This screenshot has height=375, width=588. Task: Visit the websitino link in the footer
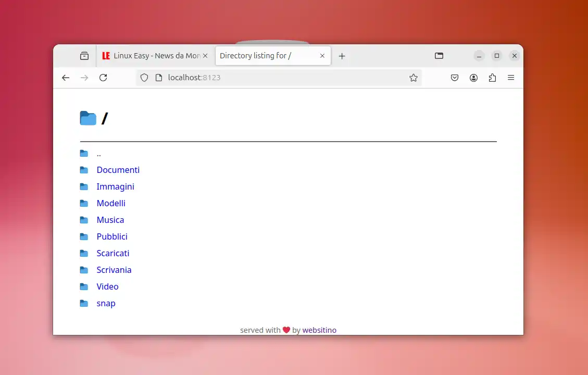pos(319,330)
